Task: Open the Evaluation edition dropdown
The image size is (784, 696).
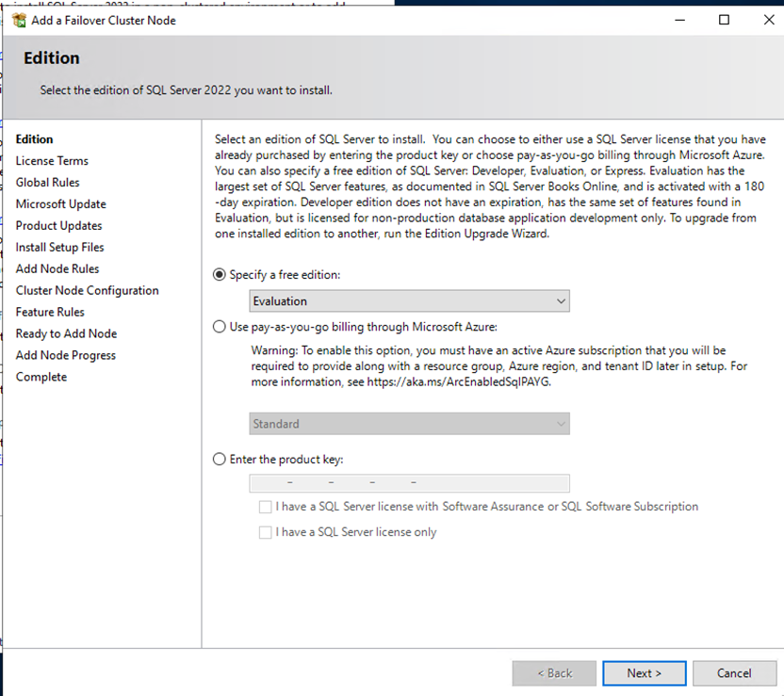Action: click(409, 301)
